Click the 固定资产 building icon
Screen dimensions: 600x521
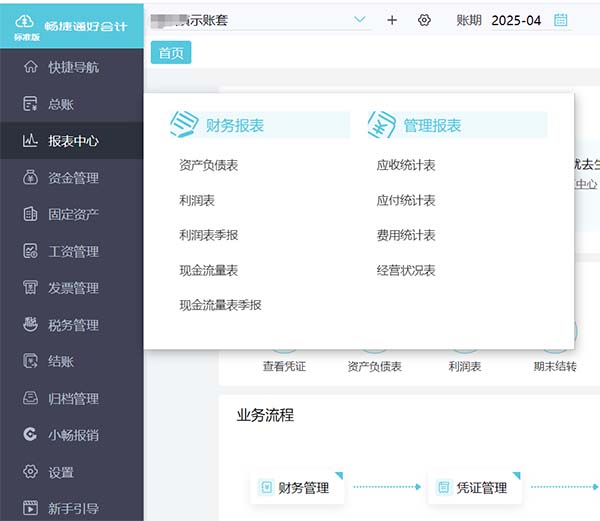[31, 214]
